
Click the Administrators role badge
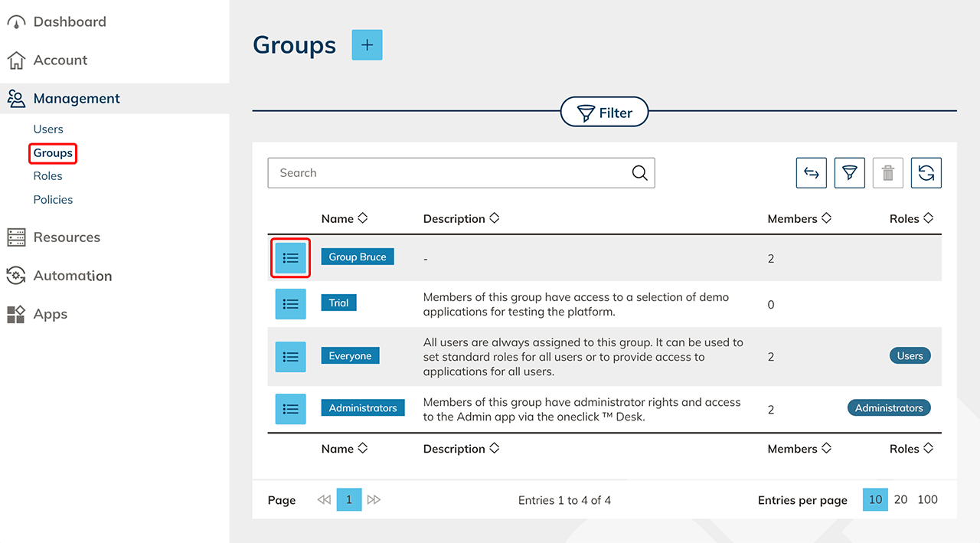888,408
